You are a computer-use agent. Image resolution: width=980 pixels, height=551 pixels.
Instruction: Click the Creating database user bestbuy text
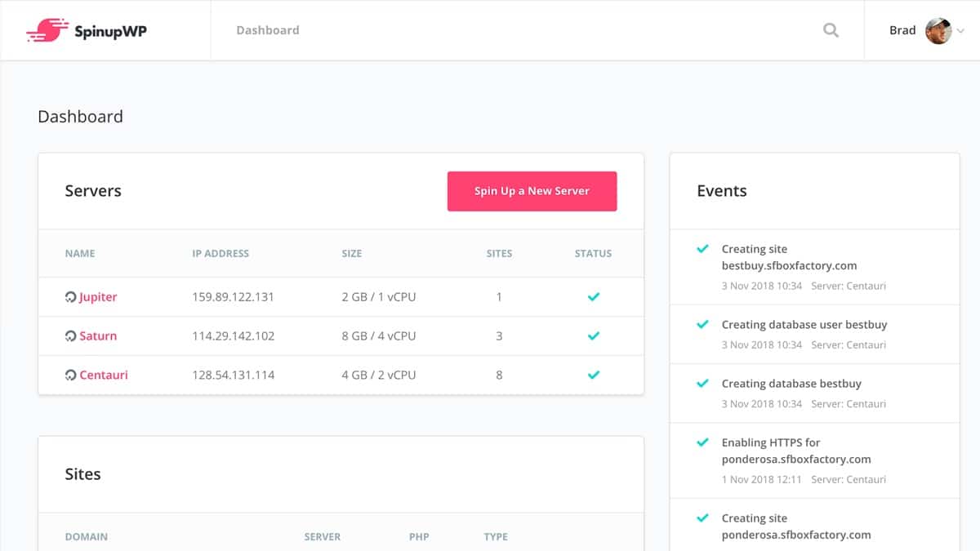[804, 324]
